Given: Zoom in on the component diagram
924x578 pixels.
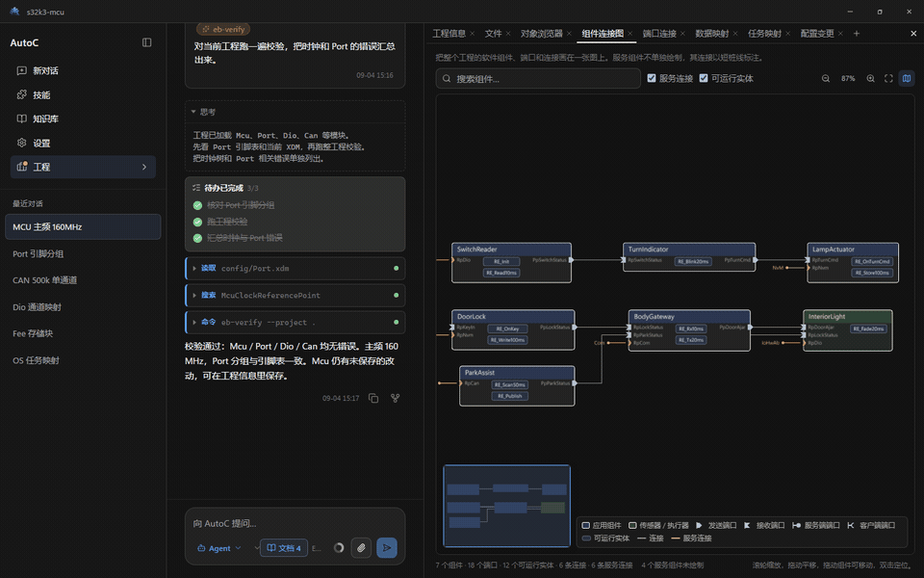Looking at the screenshot, I should coord(870,78).
